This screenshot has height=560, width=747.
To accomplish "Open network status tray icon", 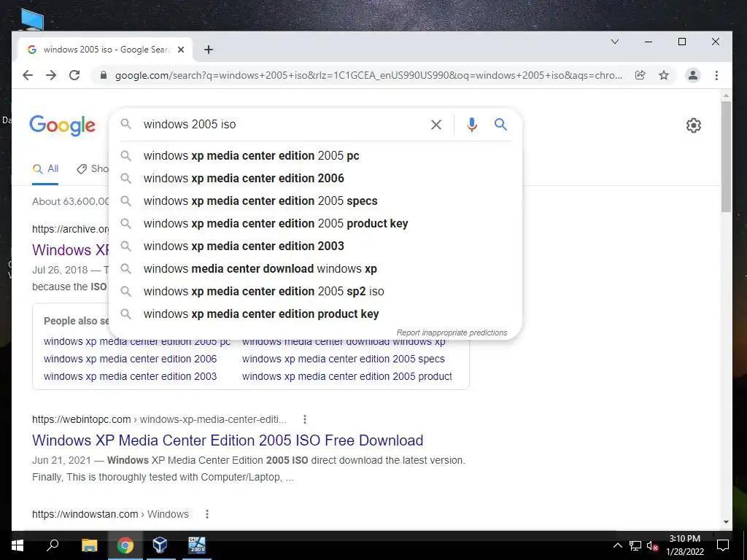I will (635, 545).
